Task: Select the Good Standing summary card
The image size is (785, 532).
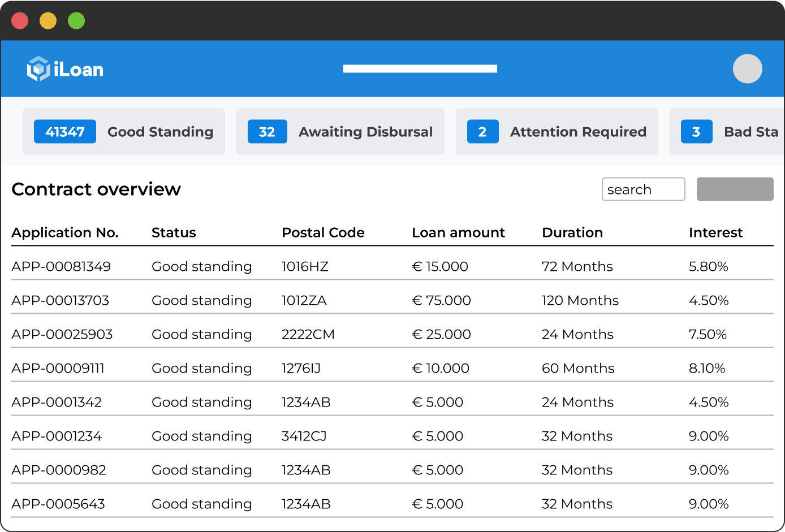Action: point(124,131)
